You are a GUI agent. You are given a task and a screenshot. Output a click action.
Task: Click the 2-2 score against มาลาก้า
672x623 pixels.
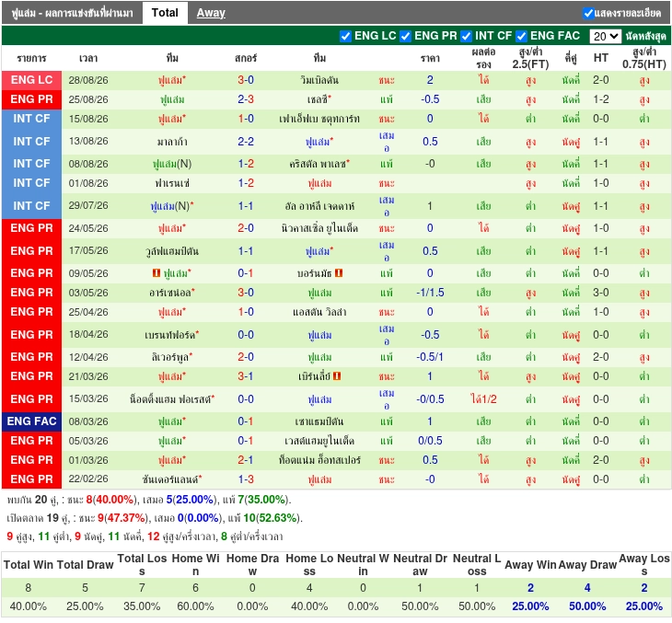pos(246,142)
